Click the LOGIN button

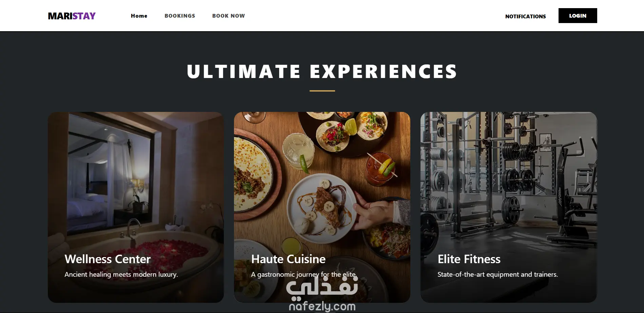[578, 16]
